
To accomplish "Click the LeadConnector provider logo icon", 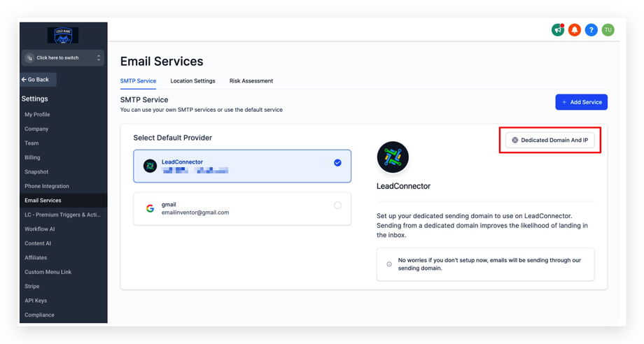I will pyautogui.click(x=150, y=166).
